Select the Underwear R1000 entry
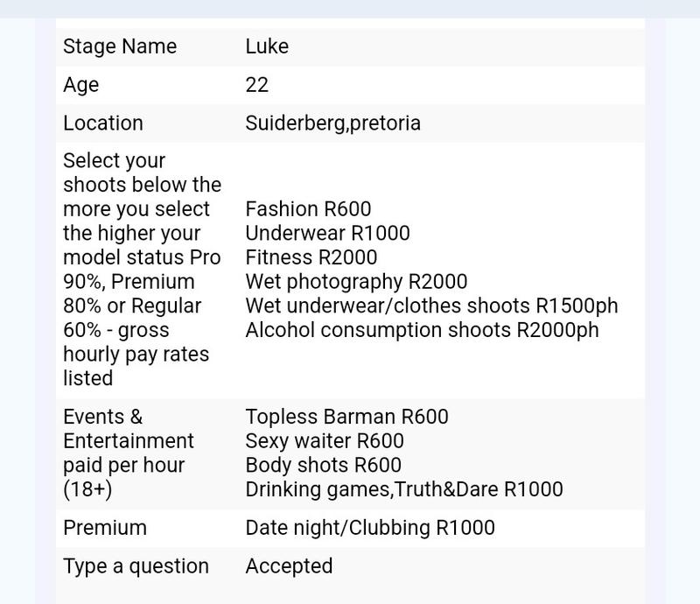The height and width of the screenshot is (604, 700). coord(327,233)
